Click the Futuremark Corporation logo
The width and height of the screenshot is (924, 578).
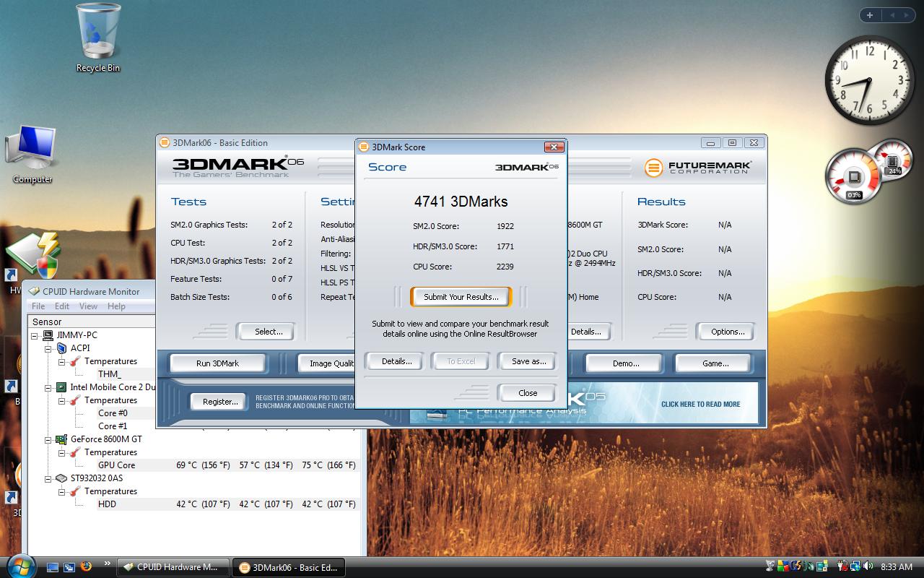pos(697,168)
